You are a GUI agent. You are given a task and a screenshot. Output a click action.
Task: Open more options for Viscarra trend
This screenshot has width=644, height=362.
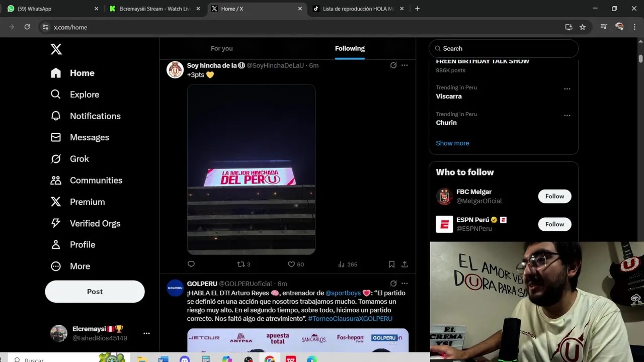pyautogui.click(x=567, y=89)
